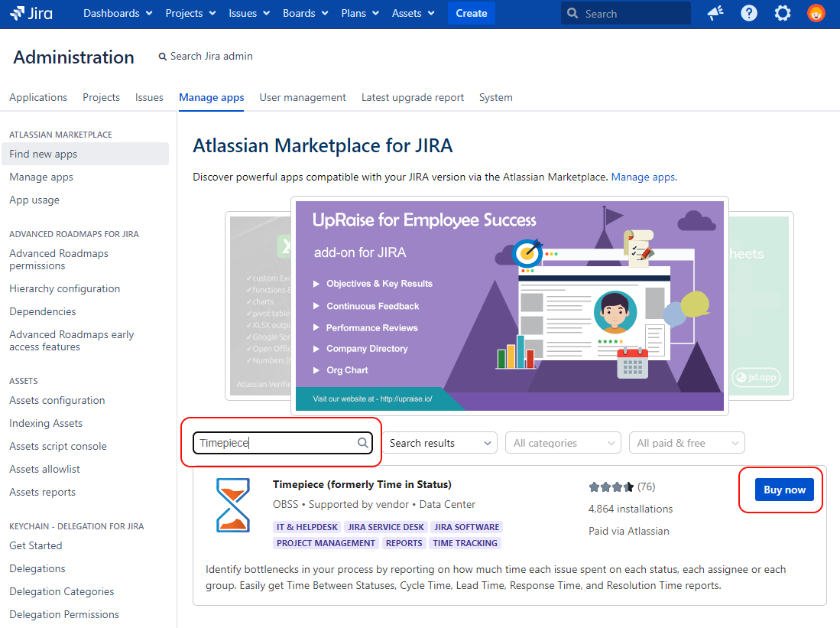Open the All categories dropdown
Viewport: 840px width, 628px height.
[x=563, y=443]
